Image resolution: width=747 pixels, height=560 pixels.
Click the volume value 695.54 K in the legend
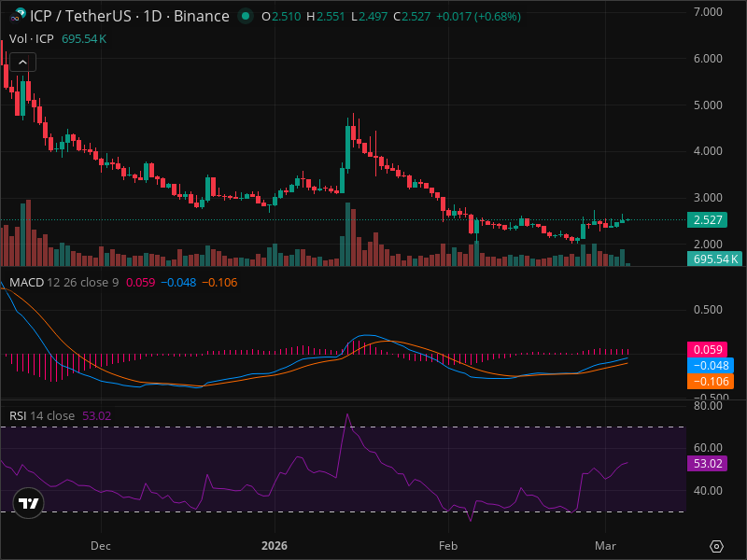point(84,39)
